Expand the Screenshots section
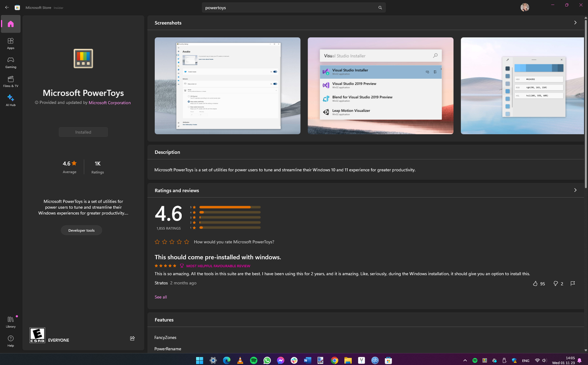Image resolution: width=588 pixels, height=365 pixels. (x=575, y=23)
